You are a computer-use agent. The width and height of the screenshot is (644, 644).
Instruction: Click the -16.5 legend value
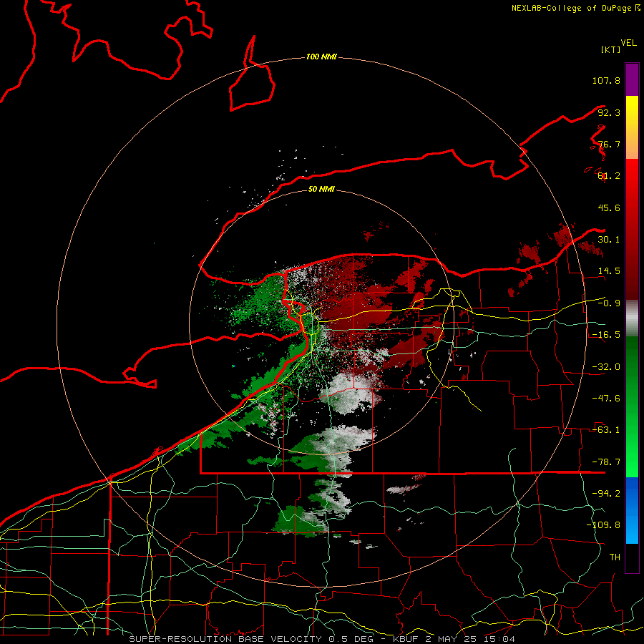[606, 335]
